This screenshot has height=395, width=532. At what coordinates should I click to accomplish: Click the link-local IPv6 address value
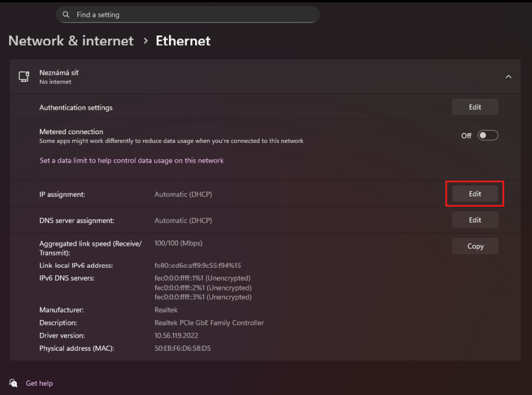[197, 265]
